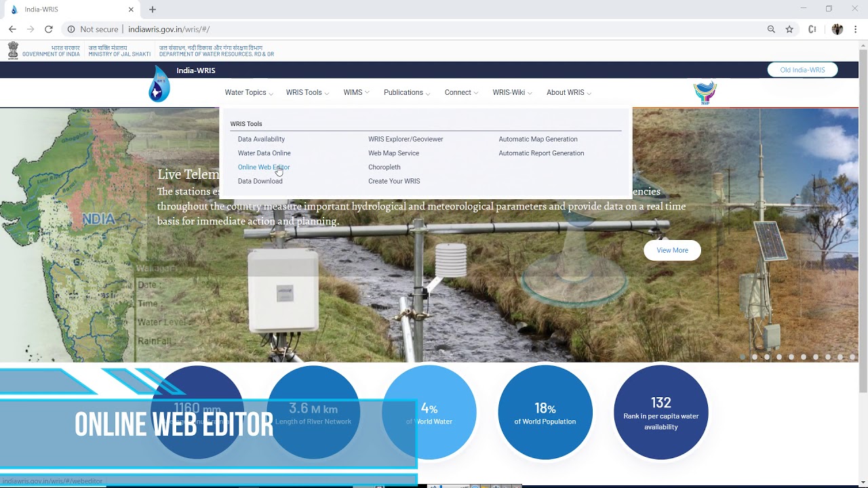
Task: Click the India-WRIS header title
Action: click(196, 70)
